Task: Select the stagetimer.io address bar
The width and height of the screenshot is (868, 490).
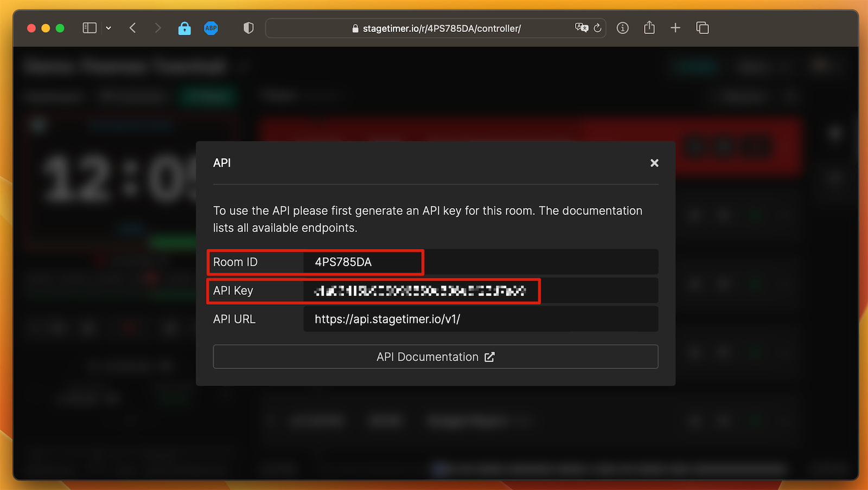Action: (x=436, y=28)
